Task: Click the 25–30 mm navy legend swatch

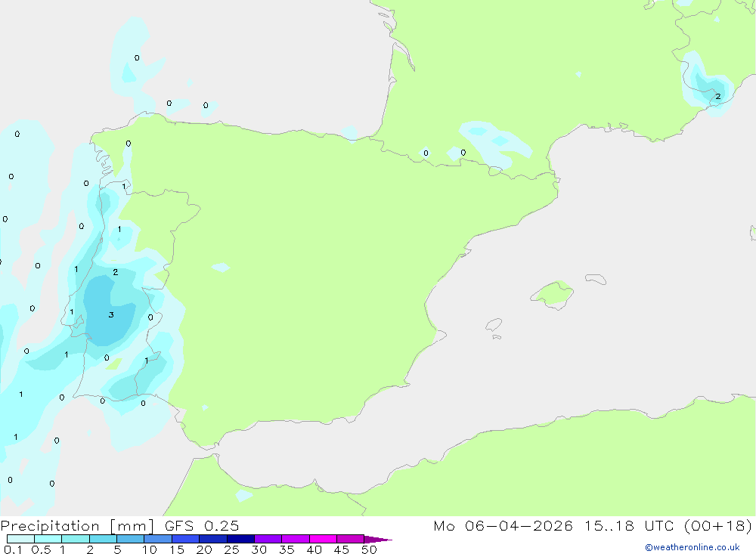Action: point(240,539)
